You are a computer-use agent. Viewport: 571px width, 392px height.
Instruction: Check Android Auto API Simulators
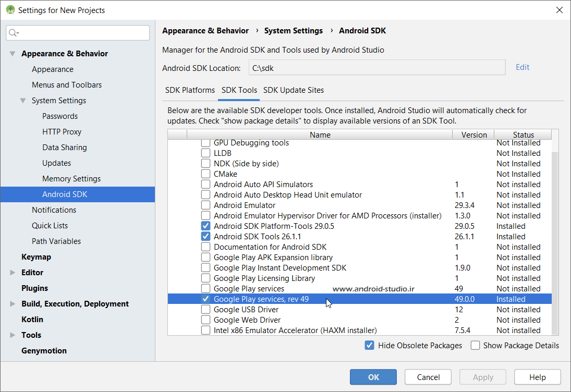(206, 185)
